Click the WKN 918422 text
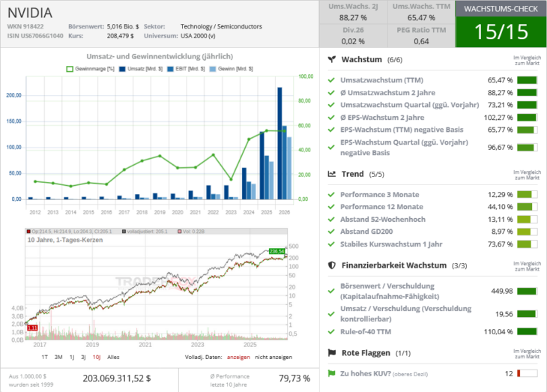Viewport: 547px width, 392px height. [25, 26]
